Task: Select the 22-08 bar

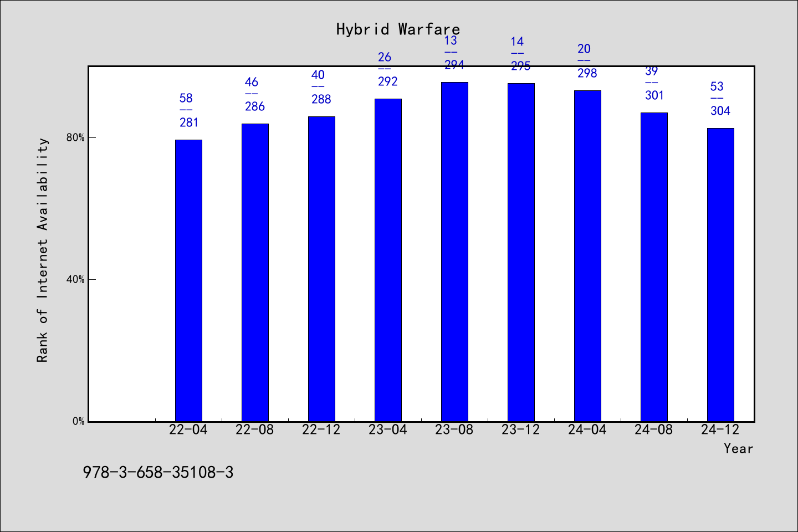Action: click(x=255, y=273)
